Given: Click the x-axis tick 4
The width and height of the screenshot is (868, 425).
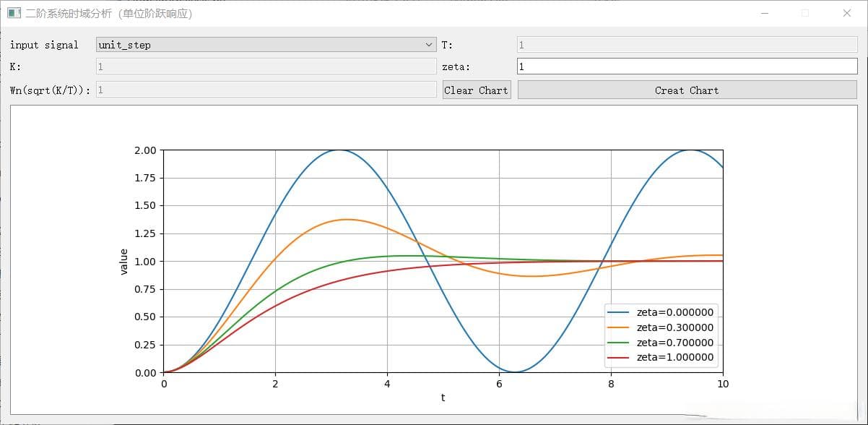Looking at the screenshot, I should coord(387,384).
